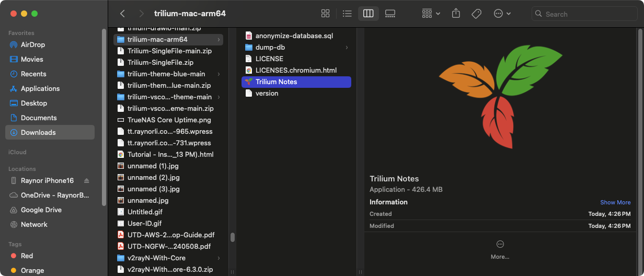The image size is (644, 276).
Task: Expand v2rayN-With-Core folder chevron
Action: coord(218,258)
